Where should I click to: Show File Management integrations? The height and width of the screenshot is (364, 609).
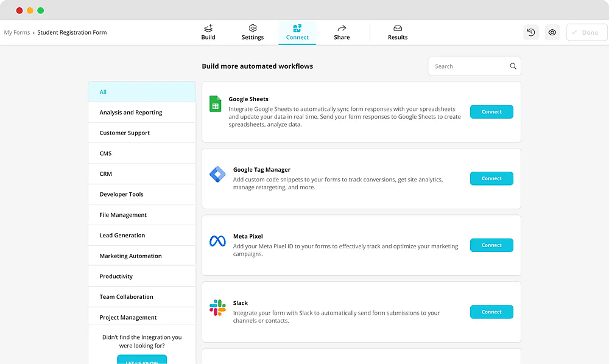point(142,215)
